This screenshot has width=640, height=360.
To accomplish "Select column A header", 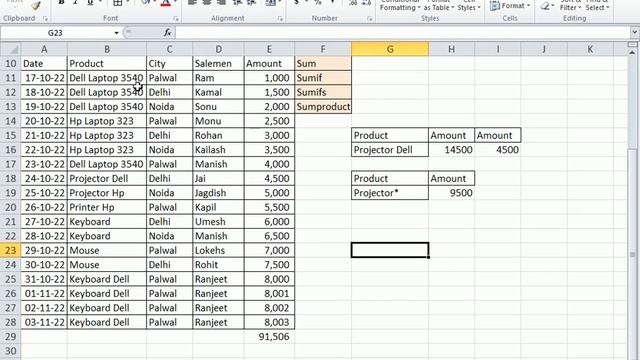I will pyautogui.click(x=44, y=49).
